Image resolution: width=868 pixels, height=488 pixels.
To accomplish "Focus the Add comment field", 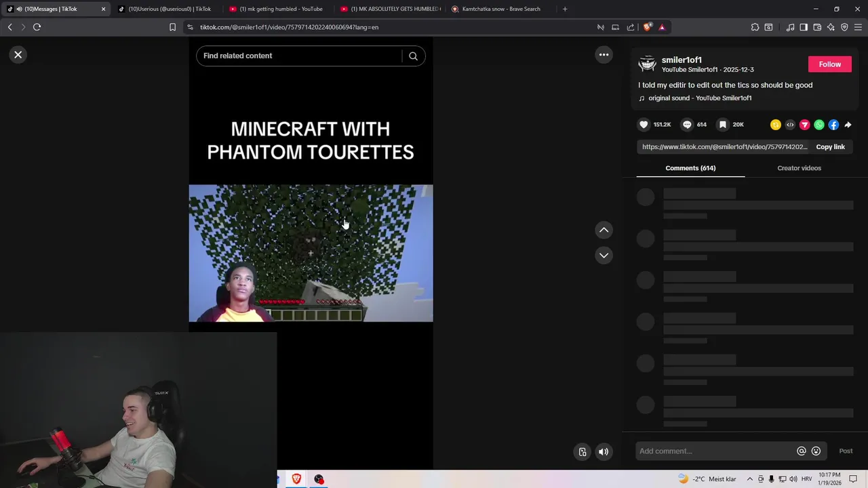I will [x=716, y=451].
